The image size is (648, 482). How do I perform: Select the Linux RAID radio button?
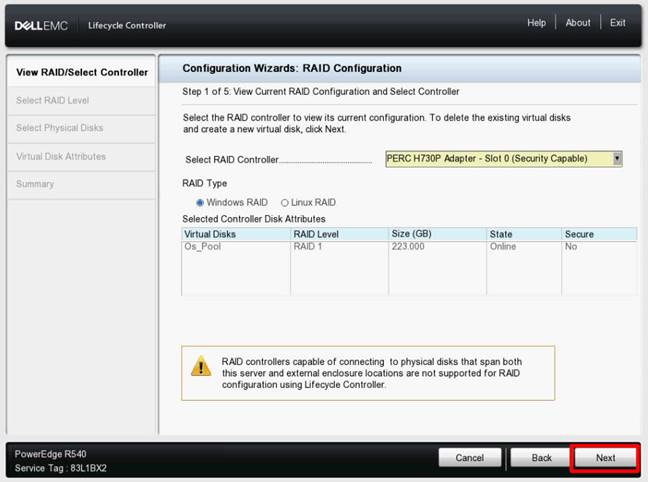pyautogui.click(x=284, y=203)
